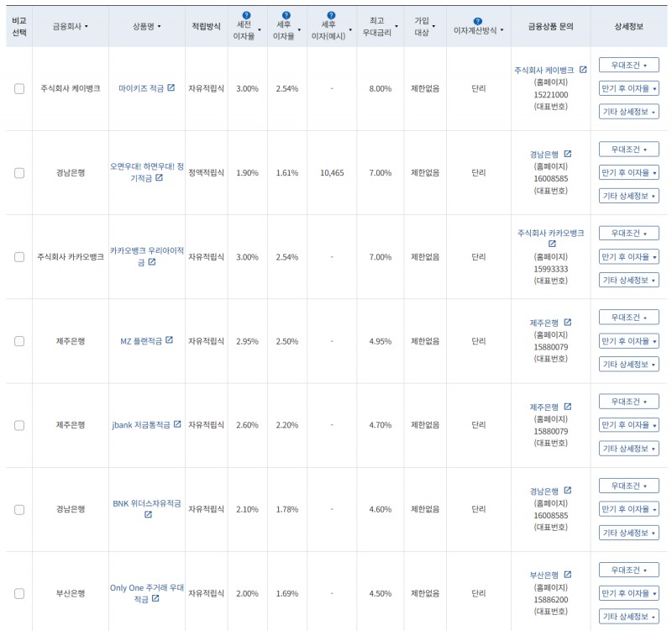Expand 우대조건 for 오면우대 하면우대 정기적금 row

(x=628, y=150)
